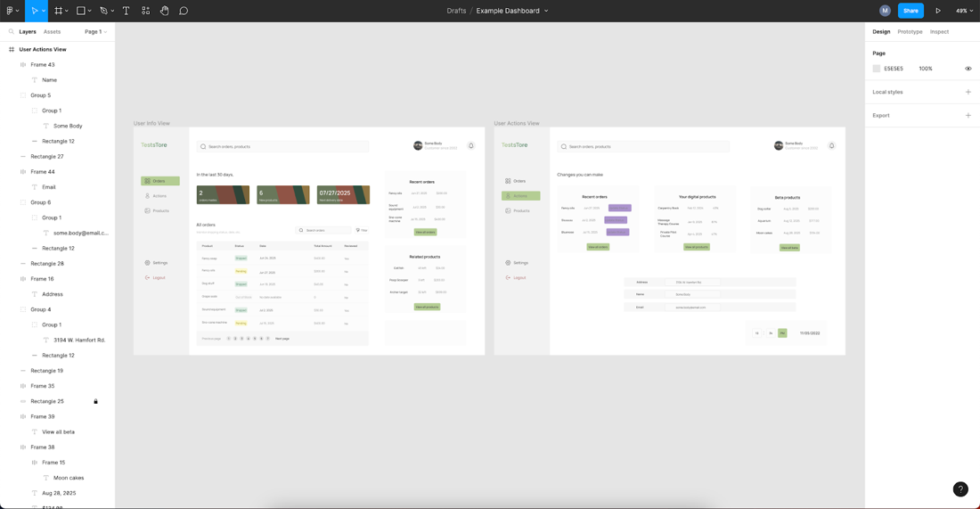
Task: Select the User Actions View canvas frame label
Action: [516, 123]
